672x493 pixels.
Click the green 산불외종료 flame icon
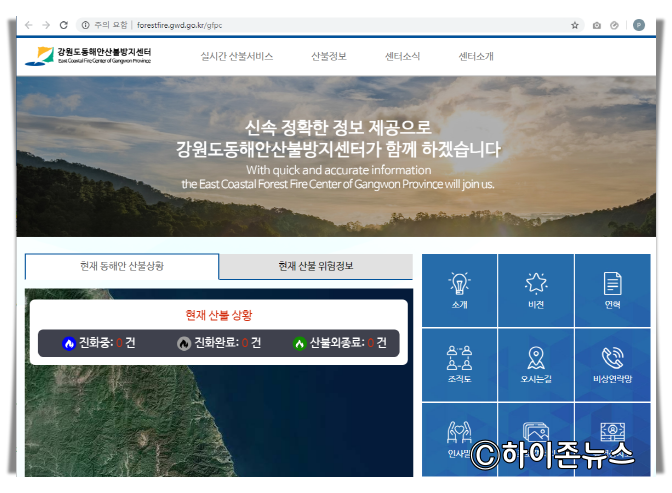click(300, 343)
